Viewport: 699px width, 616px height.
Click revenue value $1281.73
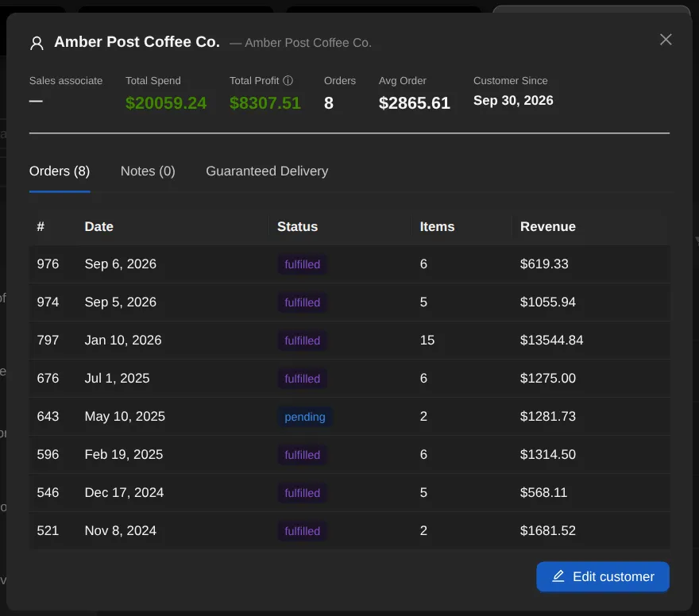(548, 417)
